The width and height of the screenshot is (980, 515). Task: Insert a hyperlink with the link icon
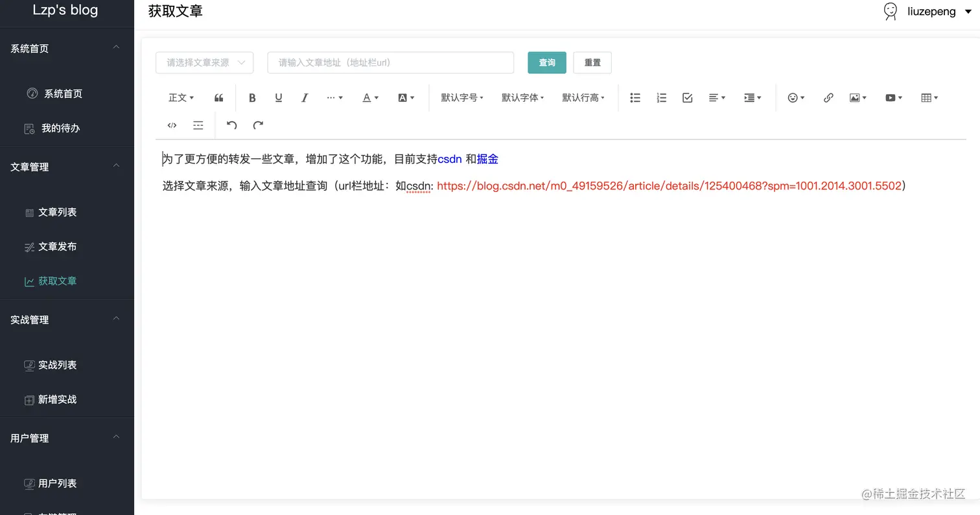[x=828, y=98]
